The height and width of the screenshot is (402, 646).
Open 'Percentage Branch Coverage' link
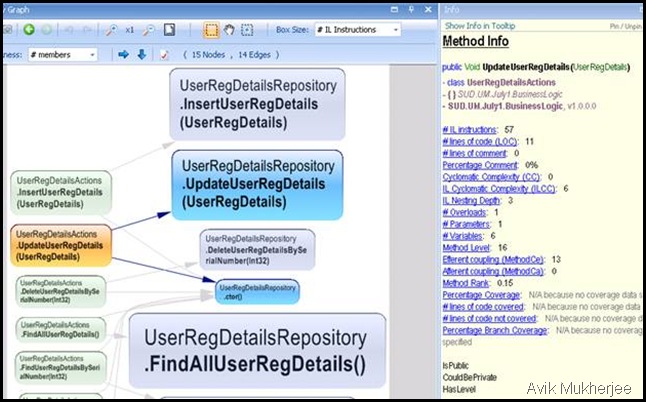pos(495,331)
